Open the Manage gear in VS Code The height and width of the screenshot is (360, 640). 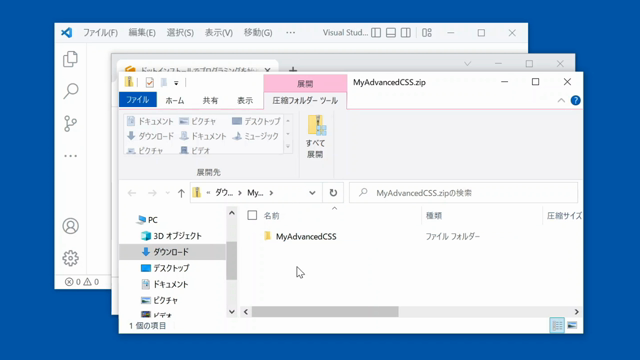(x=71, y=258)
